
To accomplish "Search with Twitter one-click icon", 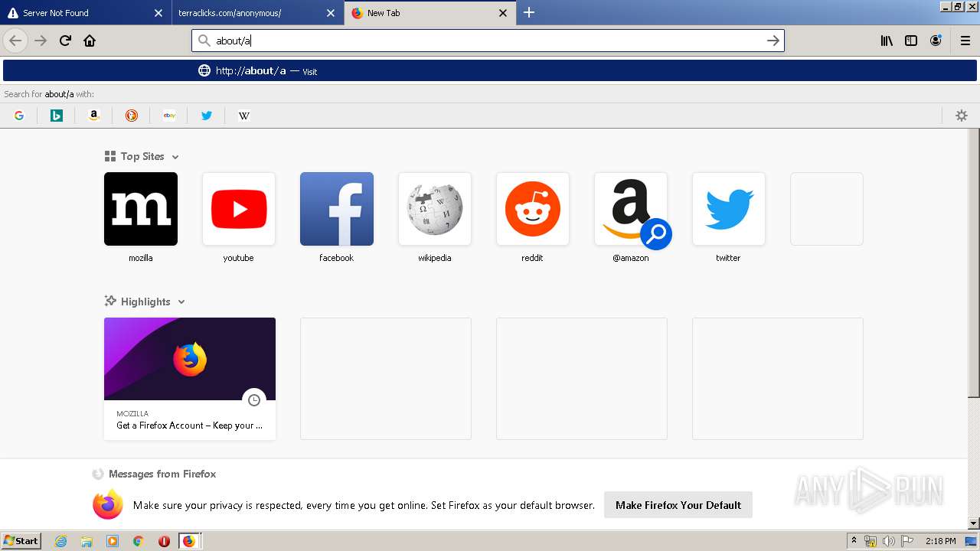I will tap(207, 116).
